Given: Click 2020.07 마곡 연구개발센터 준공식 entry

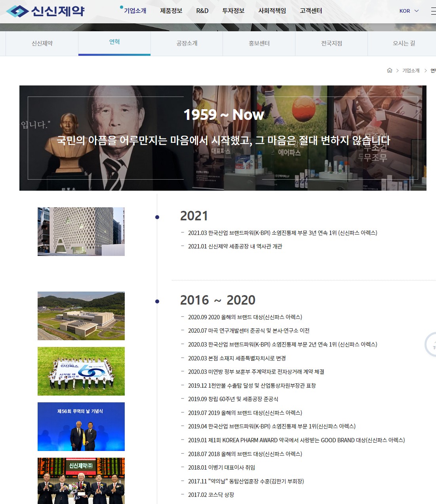Looking at the screenshot, I should point(249,331).
